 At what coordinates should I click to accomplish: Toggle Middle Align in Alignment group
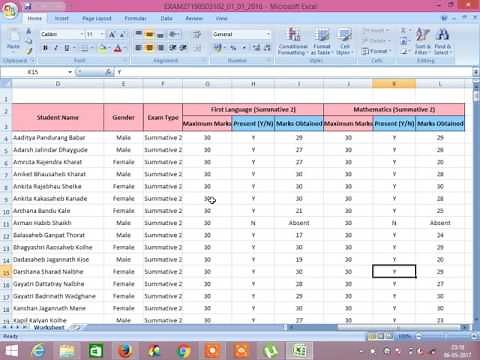click(149, 34)
